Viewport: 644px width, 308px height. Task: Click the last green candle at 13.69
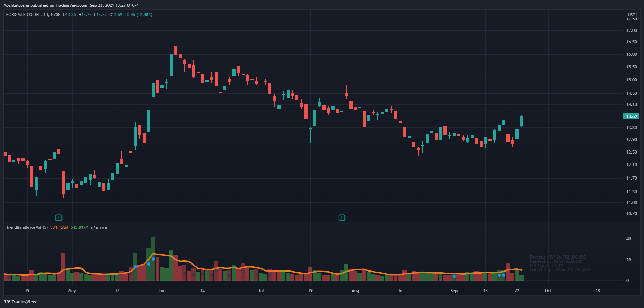[x=521, y=121]
